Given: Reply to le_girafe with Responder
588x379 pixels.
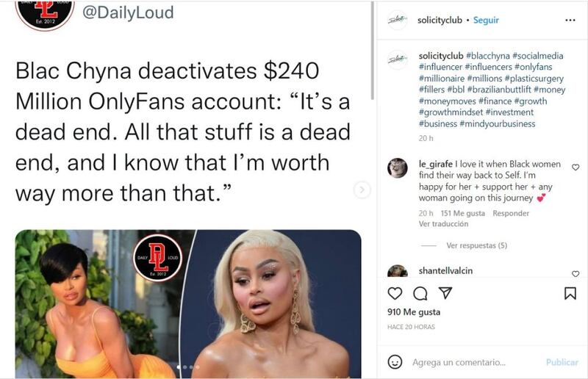Looking at the screenshot, I should 511,213.
